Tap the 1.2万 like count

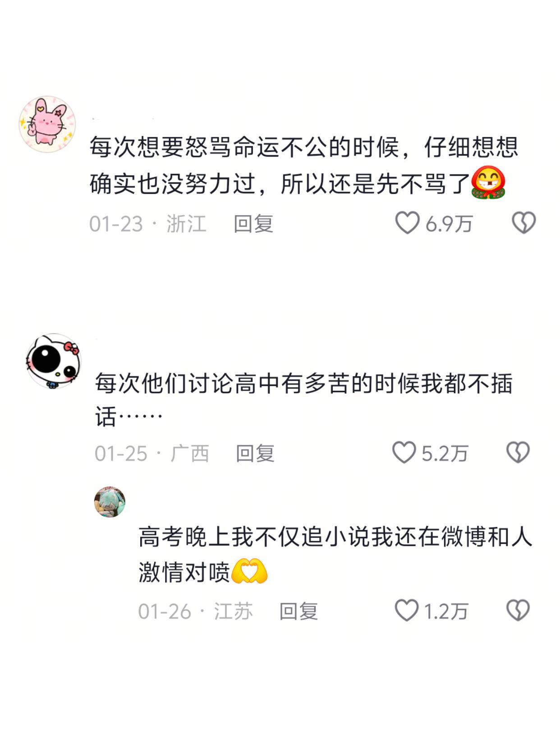click(445, 612)
